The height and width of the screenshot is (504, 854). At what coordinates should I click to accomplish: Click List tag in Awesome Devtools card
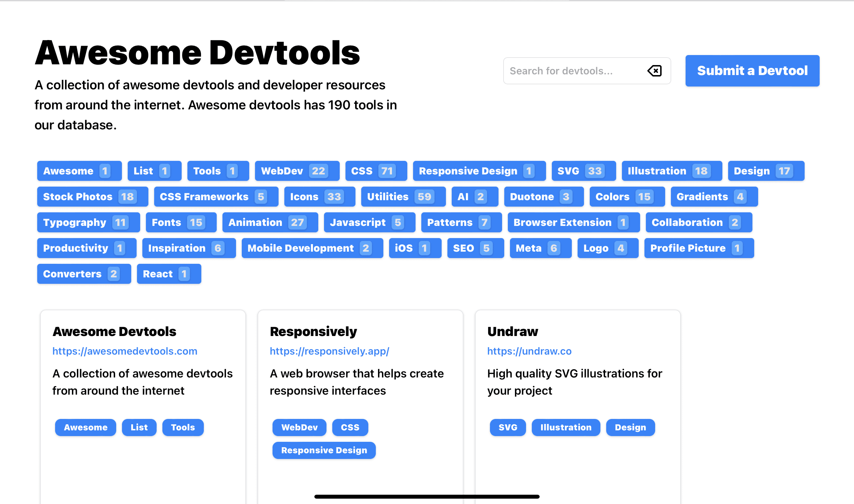point(139,428)
